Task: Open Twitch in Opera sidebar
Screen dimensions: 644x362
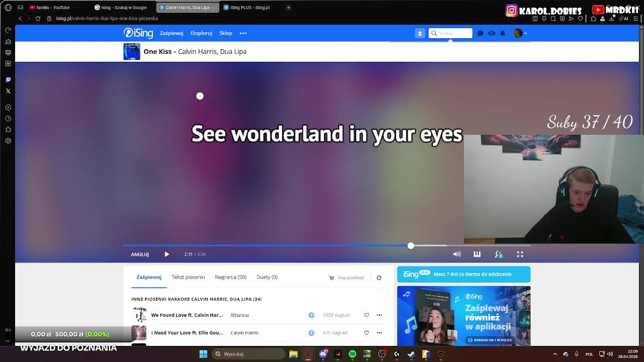Action: click(x=8, y=80)
